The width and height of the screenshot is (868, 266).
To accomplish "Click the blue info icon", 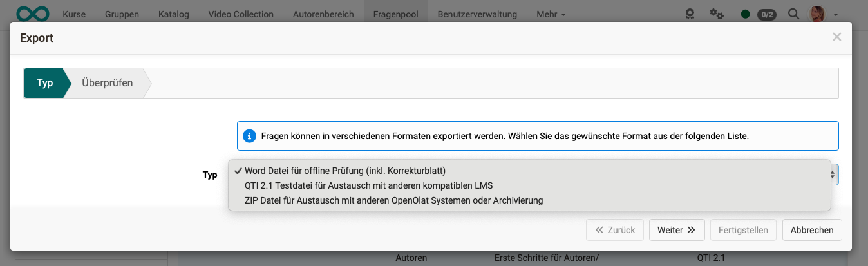I will click(x=249, y=136).
